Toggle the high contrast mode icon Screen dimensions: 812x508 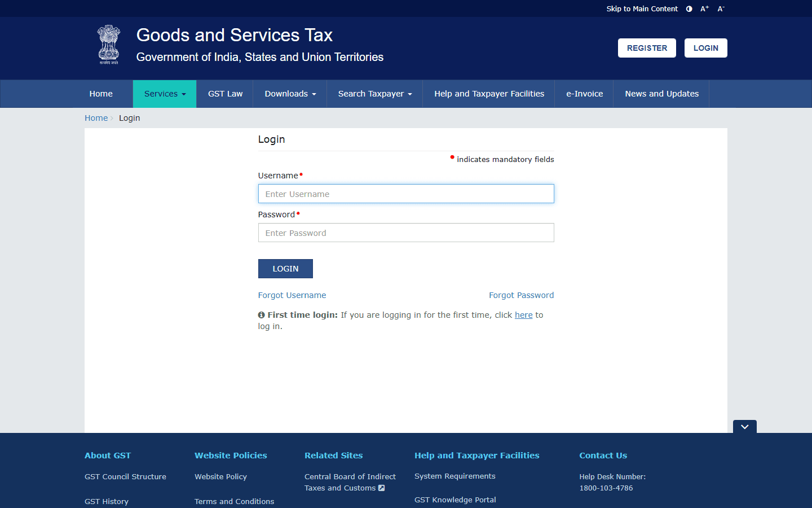pos(689,9)
